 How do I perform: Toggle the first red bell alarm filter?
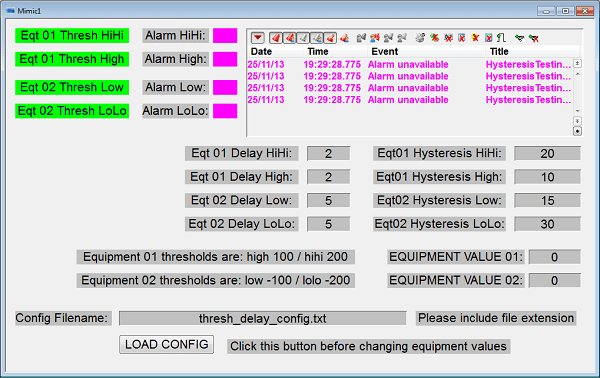pos(276,38)
